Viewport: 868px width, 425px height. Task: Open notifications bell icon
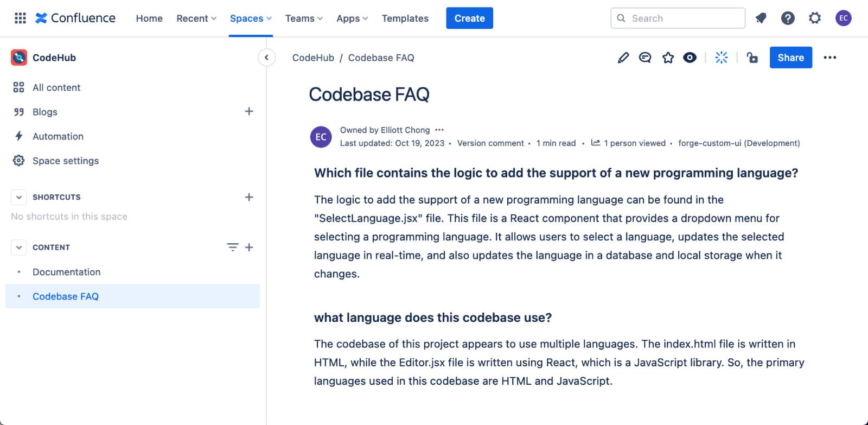[761, 18]
